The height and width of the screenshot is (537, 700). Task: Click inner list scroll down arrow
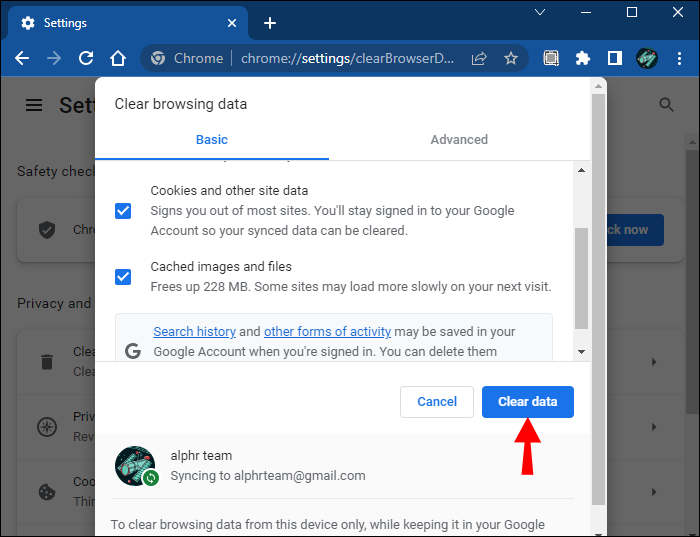click(x=581, y=352)
